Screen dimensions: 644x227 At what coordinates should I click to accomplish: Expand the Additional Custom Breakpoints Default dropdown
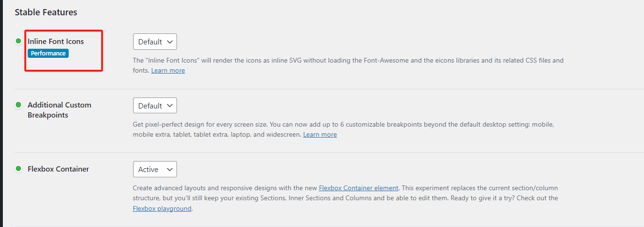[155, 106]
